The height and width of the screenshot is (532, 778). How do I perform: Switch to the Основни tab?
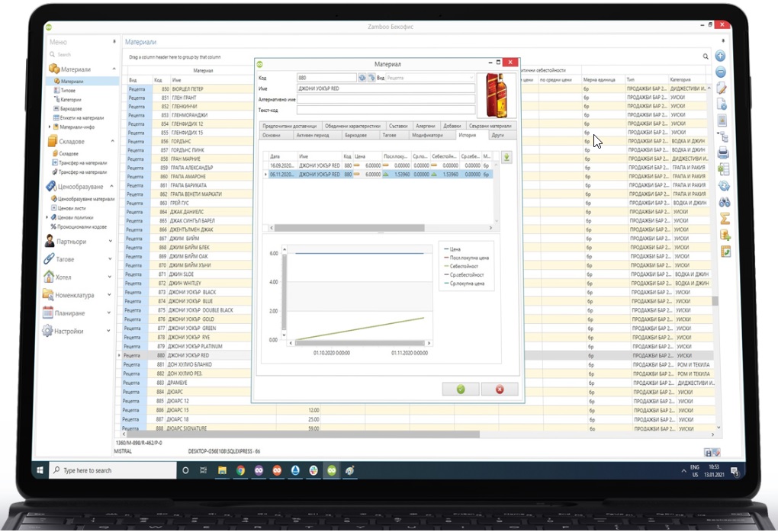272,136
